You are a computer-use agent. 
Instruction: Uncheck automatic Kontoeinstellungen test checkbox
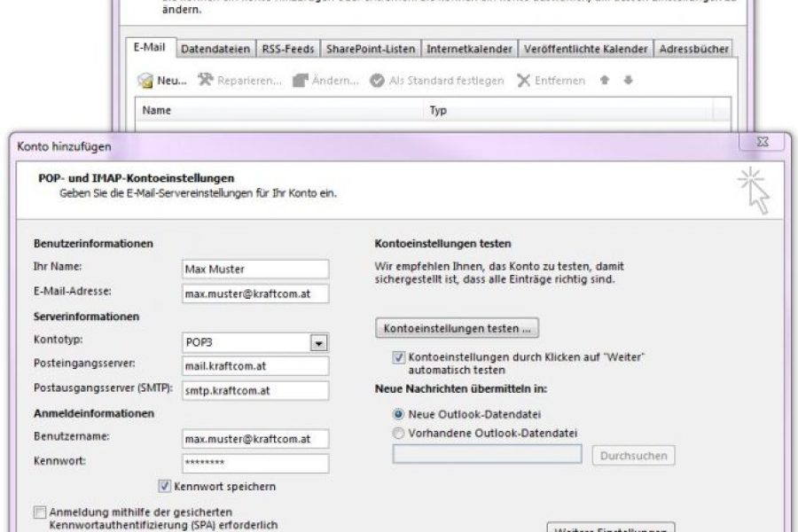pyautogui.click(x=398, y=356)
